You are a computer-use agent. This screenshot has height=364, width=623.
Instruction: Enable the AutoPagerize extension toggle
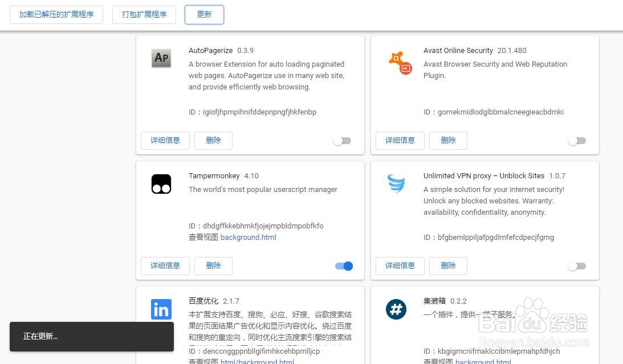[x=343, y=141]
